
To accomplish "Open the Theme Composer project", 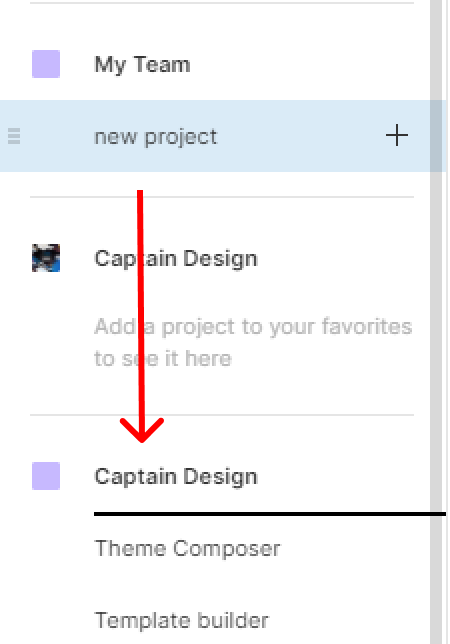I will point(187,548).
